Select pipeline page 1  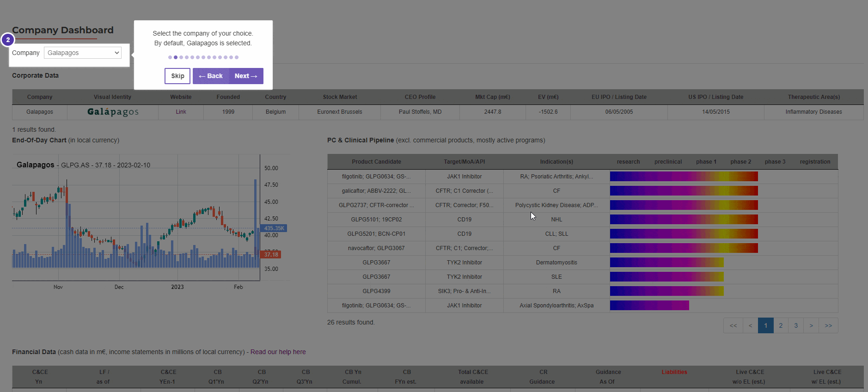[x=766, y=325]
